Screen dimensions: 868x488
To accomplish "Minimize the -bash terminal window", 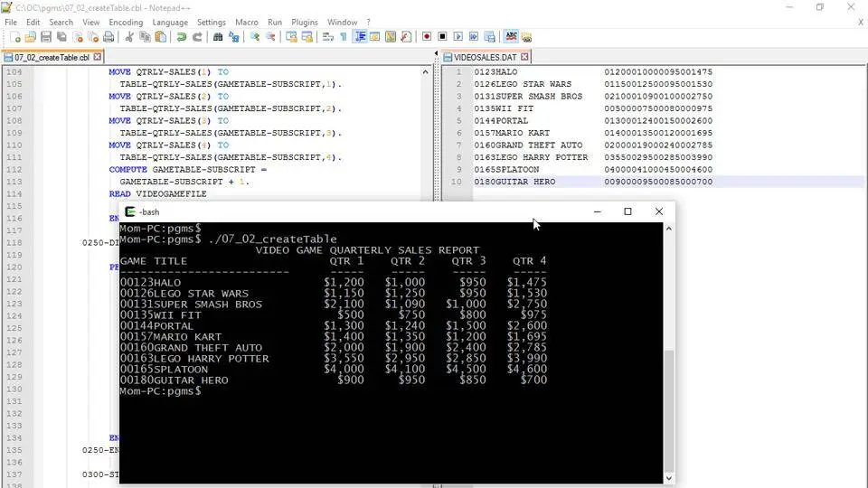I will pyautogui.click(x=598, y=211).
